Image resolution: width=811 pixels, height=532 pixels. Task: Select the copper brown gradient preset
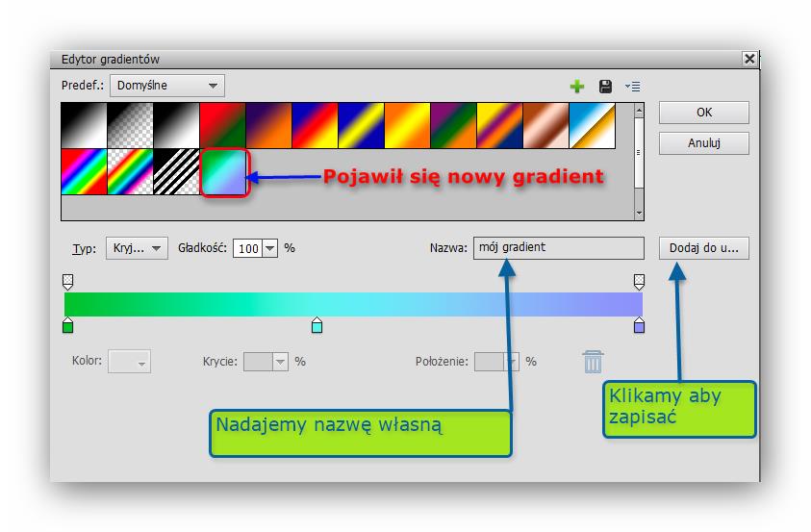[545, 126]
